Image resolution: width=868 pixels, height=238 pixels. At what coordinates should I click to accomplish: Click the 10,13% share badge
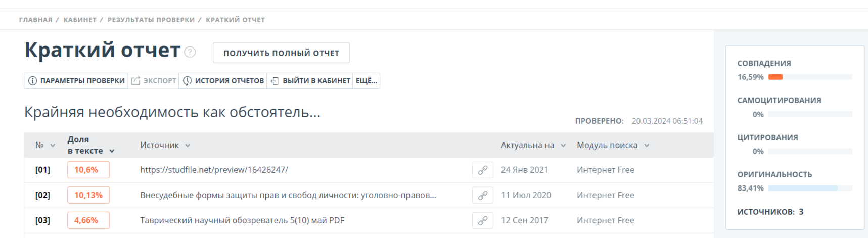88,195
